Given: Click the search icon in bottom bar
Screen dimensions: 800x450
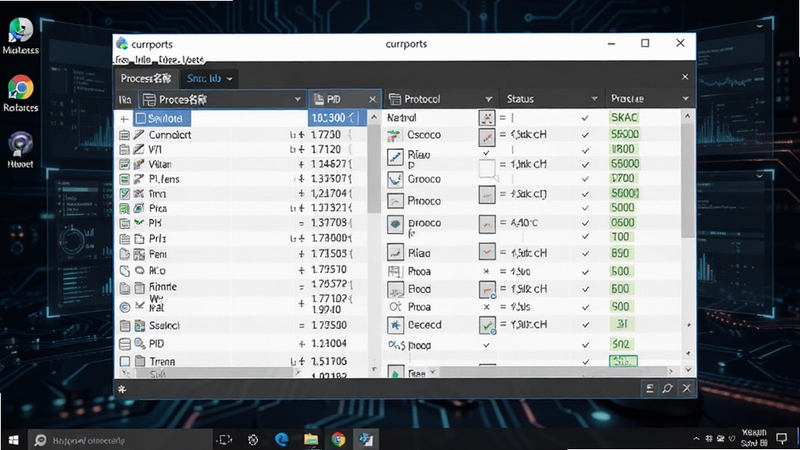Looking at the screenshot, I should (667, 389).
